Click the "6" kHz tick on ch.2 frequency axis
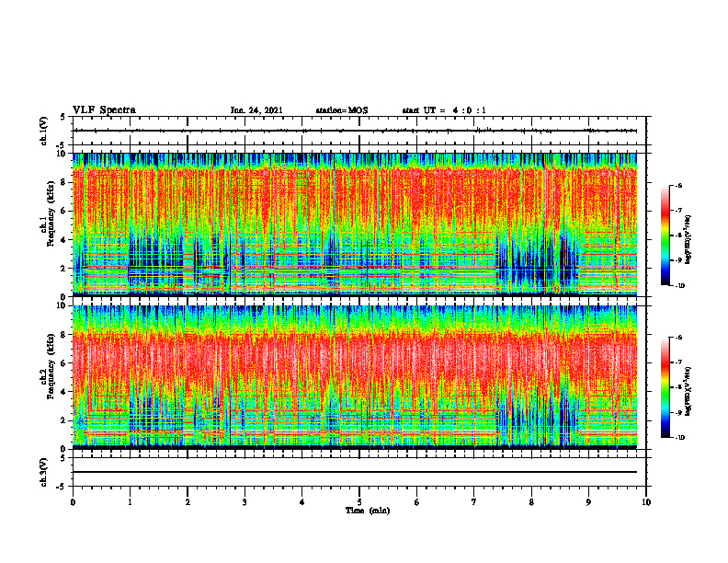The image size is (728, 563). [64, 363]
